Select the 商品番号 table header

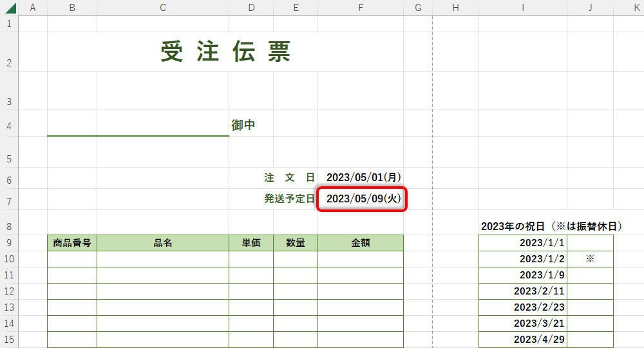tap(72, 243)
